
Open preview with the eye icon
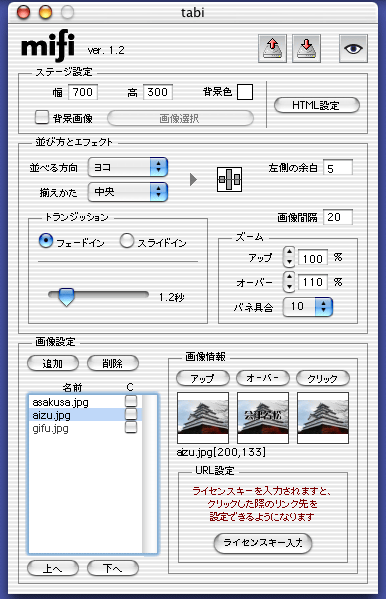point(354,49)
